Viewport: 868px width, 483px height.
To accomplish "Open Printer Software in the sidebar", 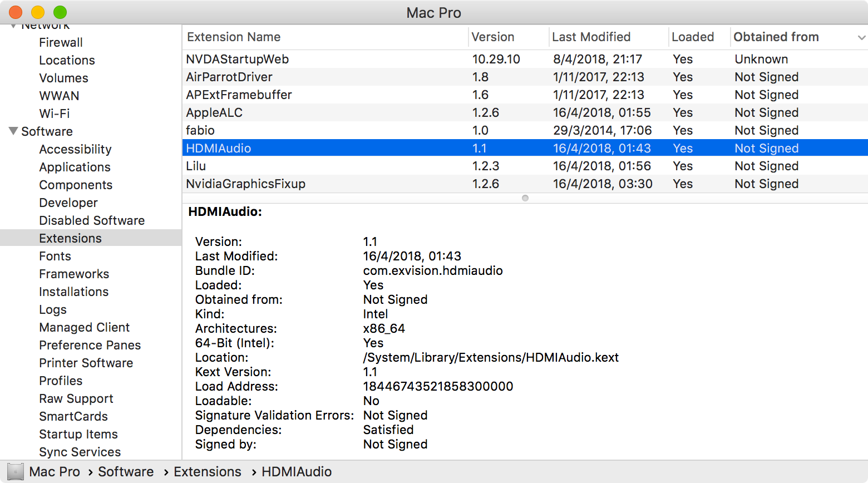I will [86, 363].
